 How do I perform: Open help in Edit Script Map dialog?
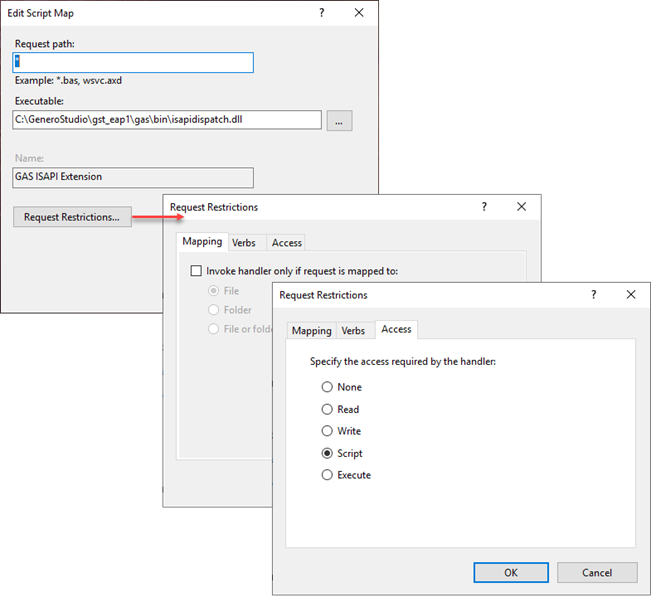tap(322, 13)
